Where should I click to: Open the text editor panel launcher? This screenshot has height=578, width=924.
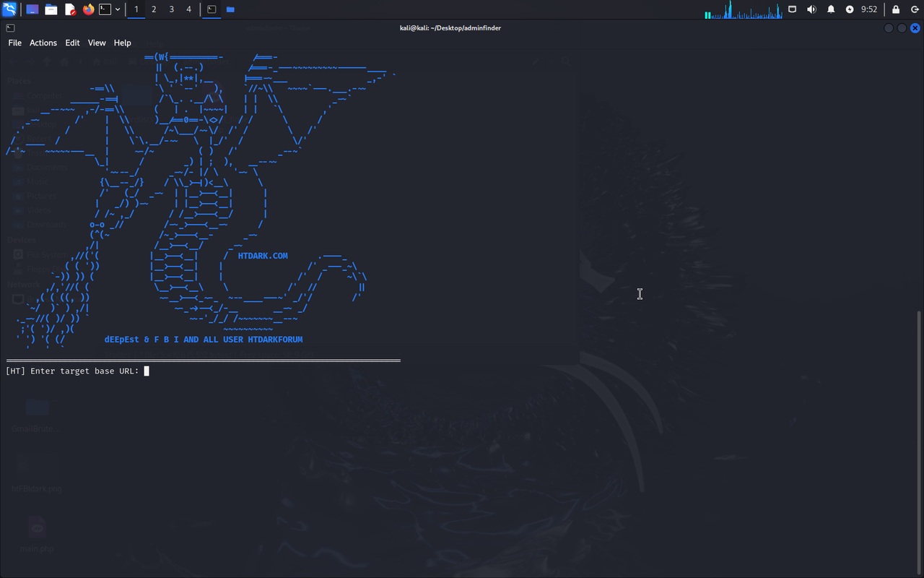[70, 9]
